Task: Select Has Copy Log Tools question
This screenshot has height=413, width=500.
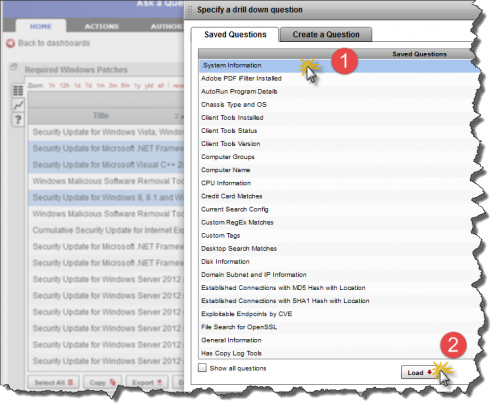Action: click(338, 353)
